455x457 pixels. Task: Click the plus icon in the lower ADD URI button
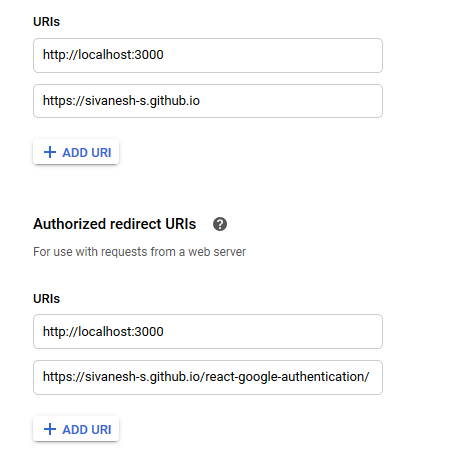click(50, 429)
